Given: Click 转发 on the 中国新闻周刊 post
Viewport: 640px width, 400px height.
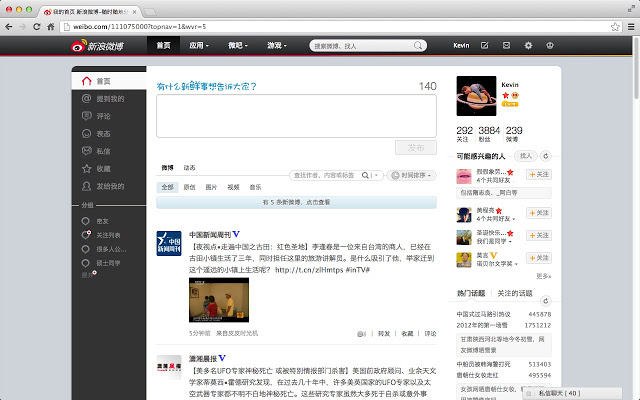Looking at the screenshot, I should coord(384,334).
